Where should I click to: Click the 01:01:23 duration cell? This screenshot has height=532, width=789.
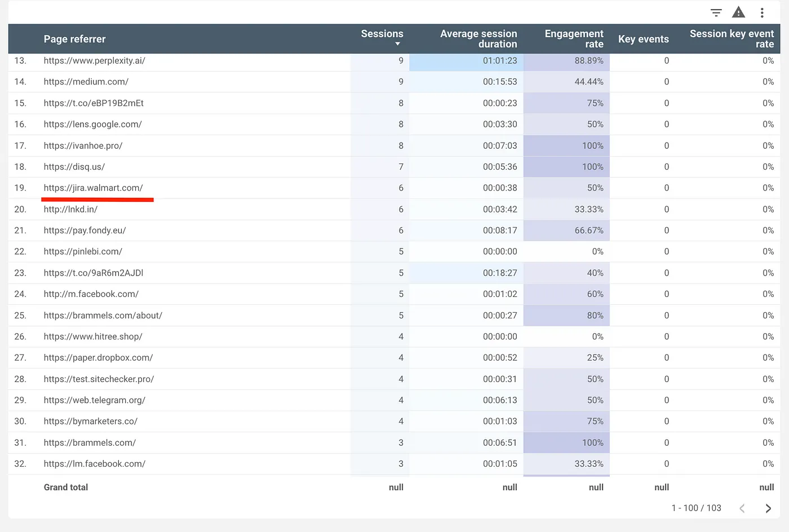[x=466, y=61]
